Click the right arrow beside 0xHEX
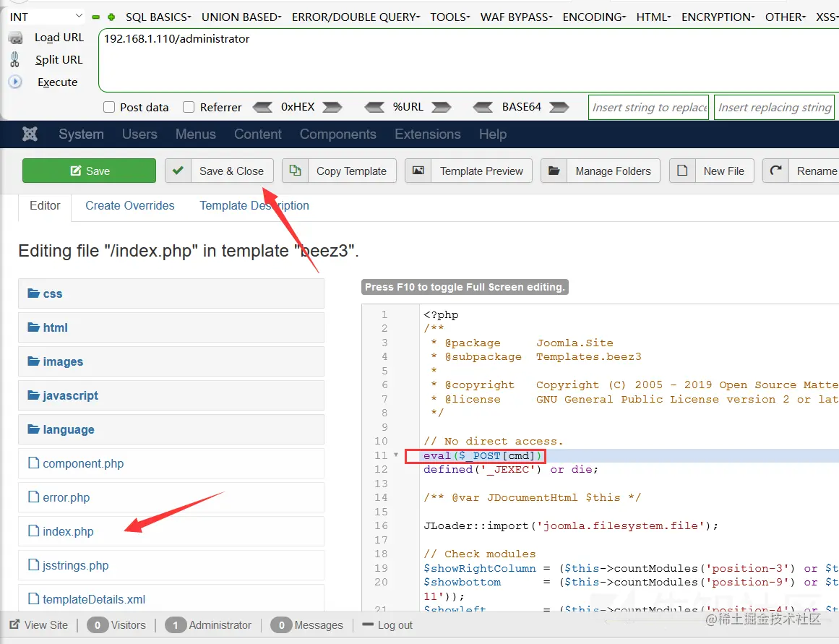839x644 pixels. [332, 107]
